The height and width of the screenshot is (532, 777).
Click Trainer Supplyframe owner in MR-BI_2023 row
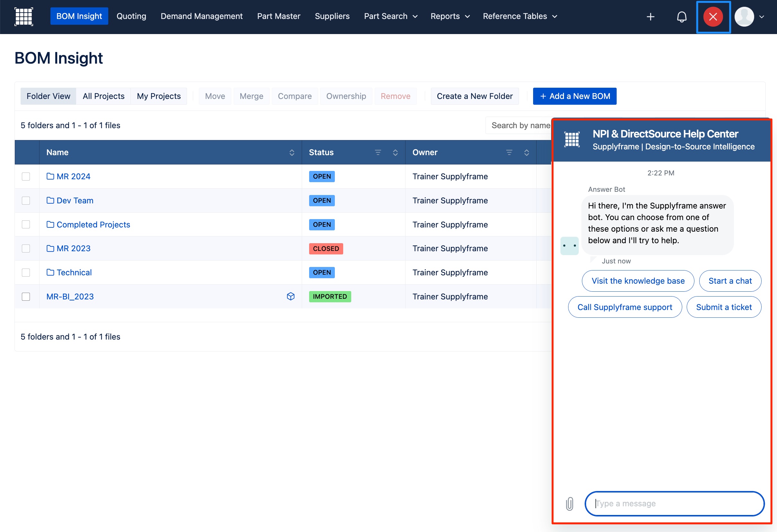tap(450, 297)
